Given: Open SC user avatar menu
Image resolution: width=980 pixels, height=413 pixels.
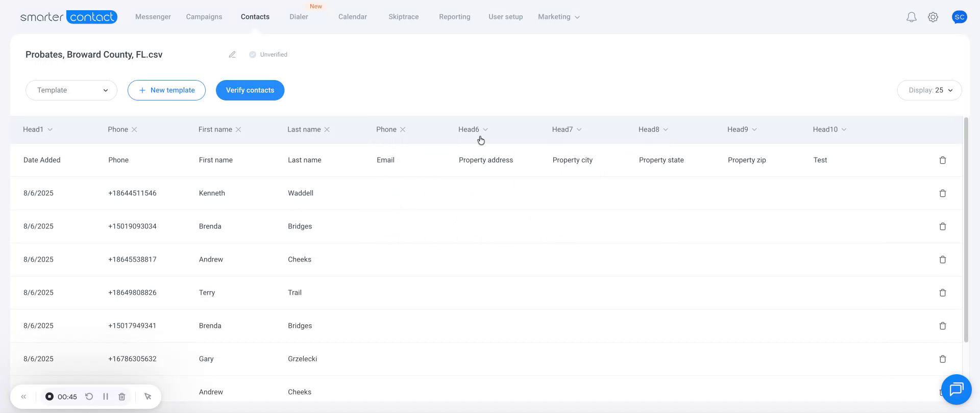Looking at the screenshot, I should 960,17.
